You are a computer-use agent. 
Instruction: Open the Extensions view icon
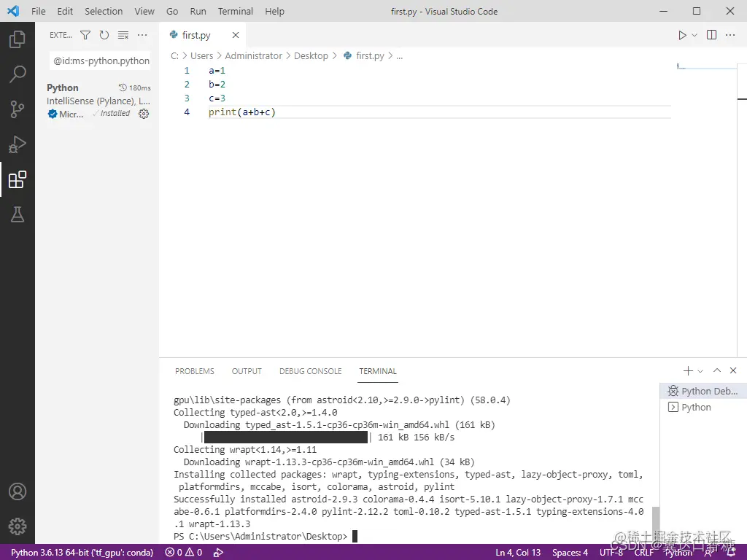click(18, 179)
